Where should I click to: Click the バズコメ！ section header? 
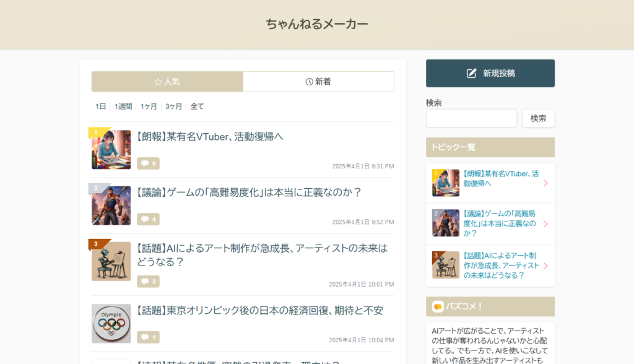[x=490, y=306]
